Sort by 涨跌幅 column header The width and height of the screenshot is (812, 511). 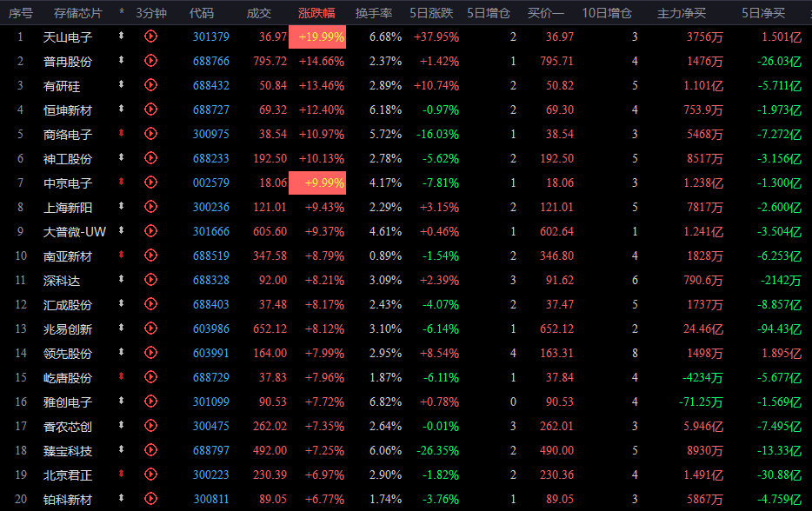click(316, 13)
